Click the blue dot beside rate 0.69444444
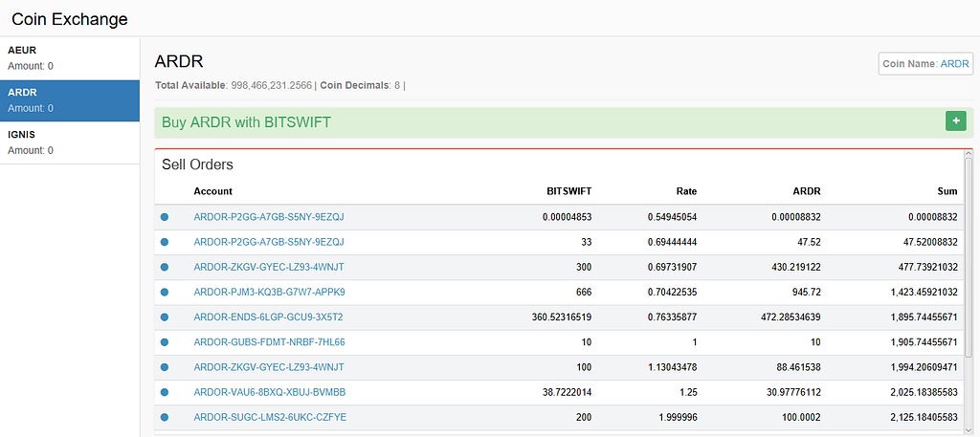Screen dimensions: 980x437 [x=165, y=242]
